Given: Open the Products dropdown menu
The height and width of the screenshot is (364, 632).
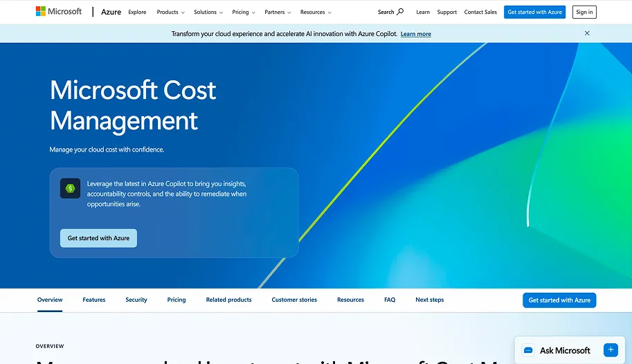Looking at the screenshot, I should tap(170, 12).
